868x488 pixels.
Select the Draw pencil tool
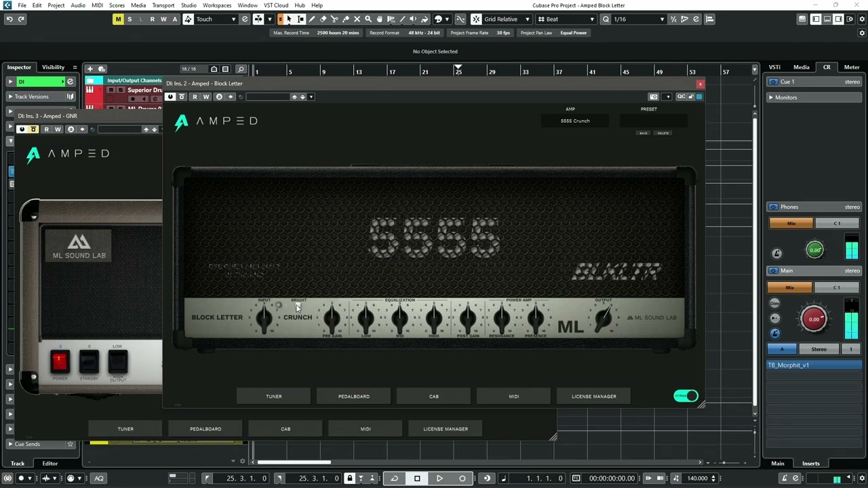click(312, 19)
